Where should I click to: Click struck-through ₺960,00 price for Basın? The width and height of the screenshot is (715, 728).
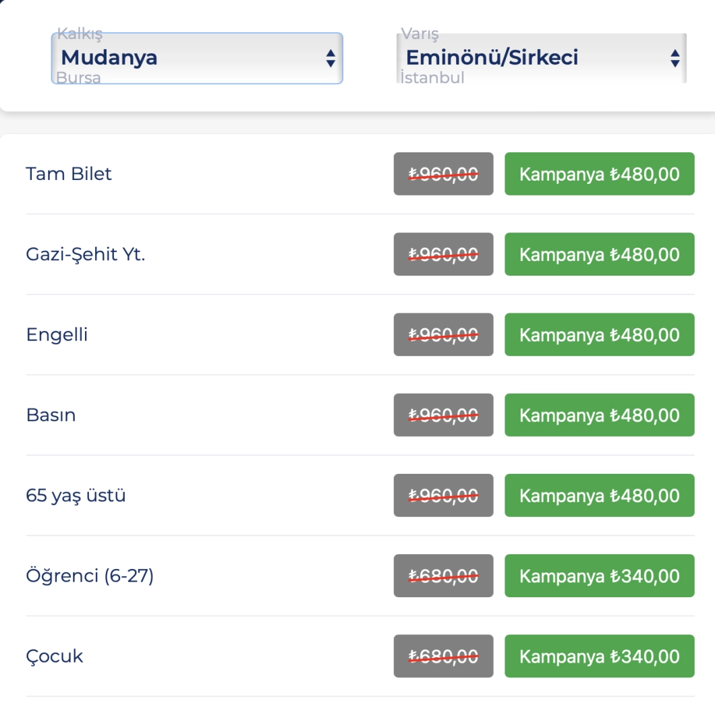pyautogui.click(x=443, y=415)
